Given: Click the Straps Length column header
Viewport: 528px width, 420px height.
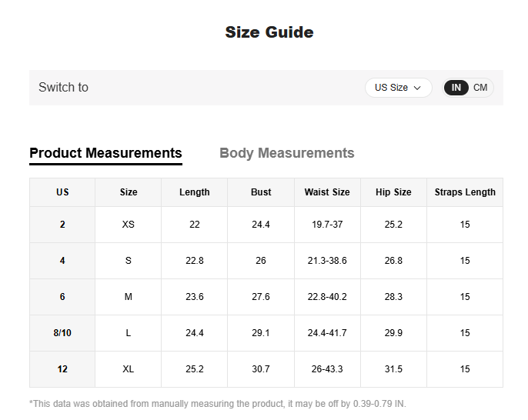Looking at the screenshot, I should [465, 192].
